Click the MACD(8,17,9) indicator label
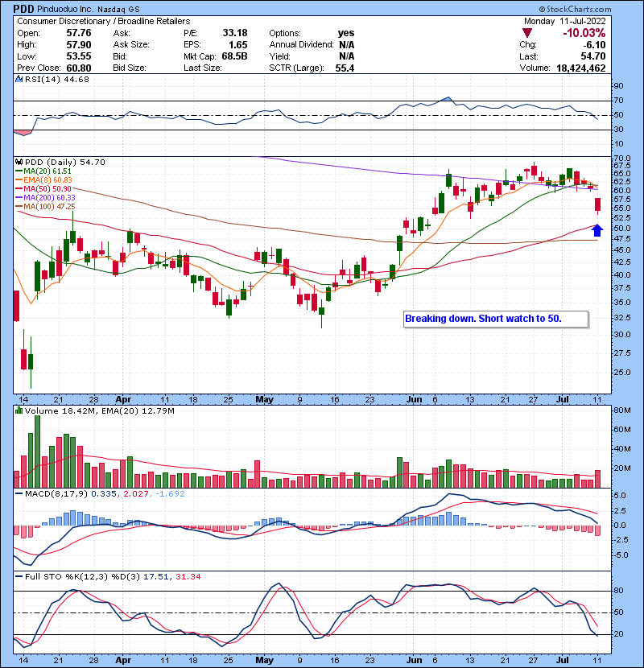This screenshot has height=668, width=644. [56, 494]
